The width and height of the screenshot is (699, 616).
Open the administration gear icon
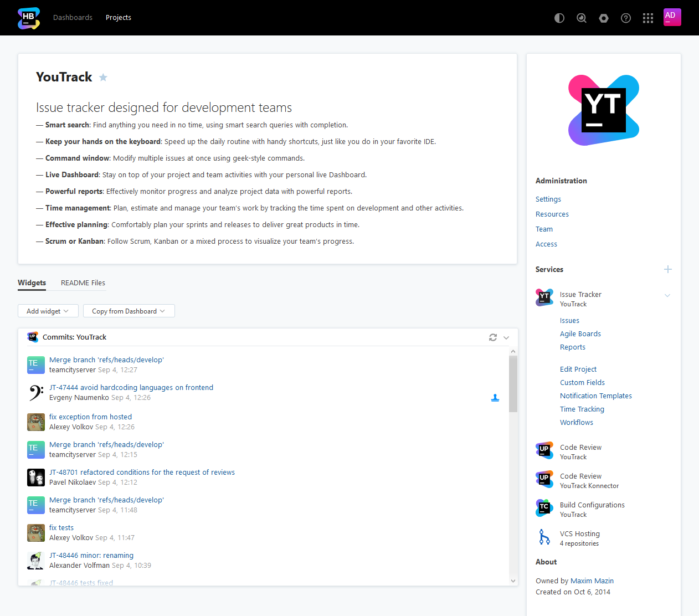604,18
